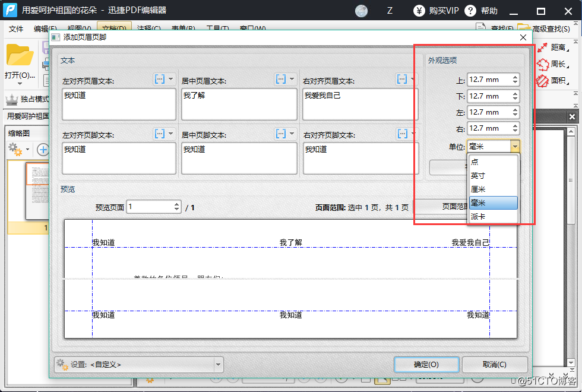Image resolution: width=582 pixels, height=392 pixels.
Task: Open dropdown arrow beside centered footer macro
Action: 292,134
